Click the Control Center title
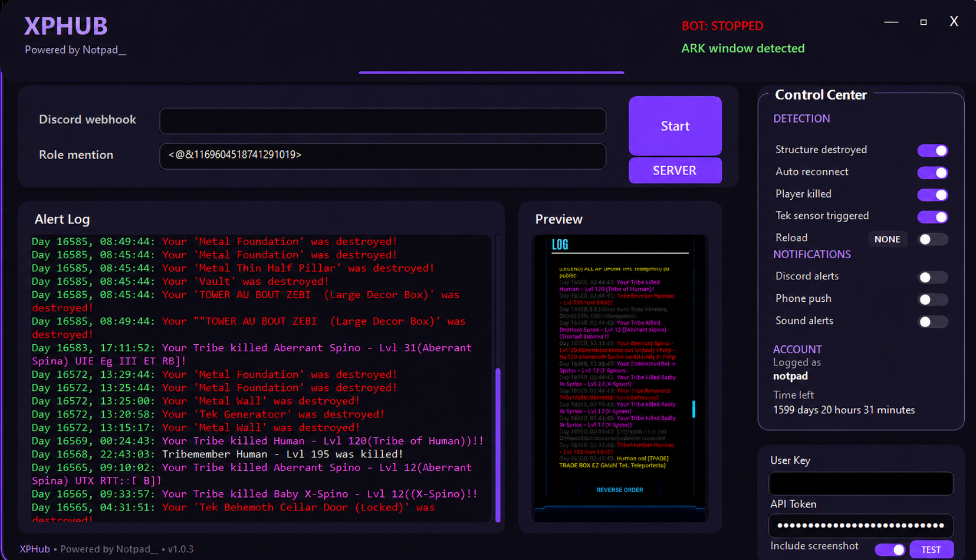Screen dimensions: 976x560 tap(821, 95)
